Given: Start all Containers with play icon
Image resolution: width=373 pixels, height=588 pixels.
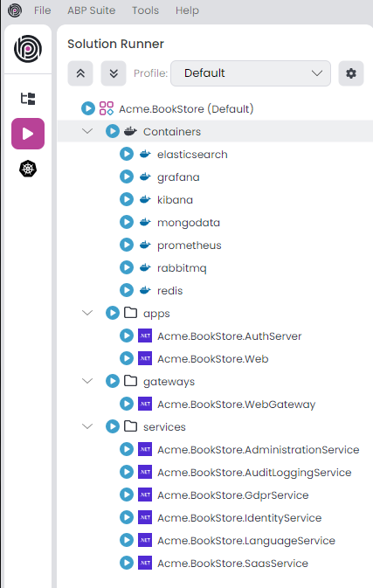Looking at the screenshot, I should click(113, 131).
